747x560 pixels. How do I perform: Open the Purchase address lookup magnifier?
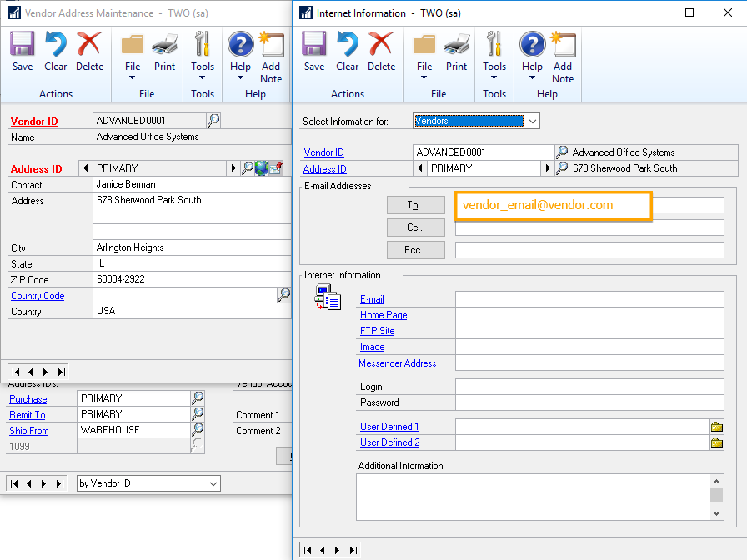[x=198, y=397]
